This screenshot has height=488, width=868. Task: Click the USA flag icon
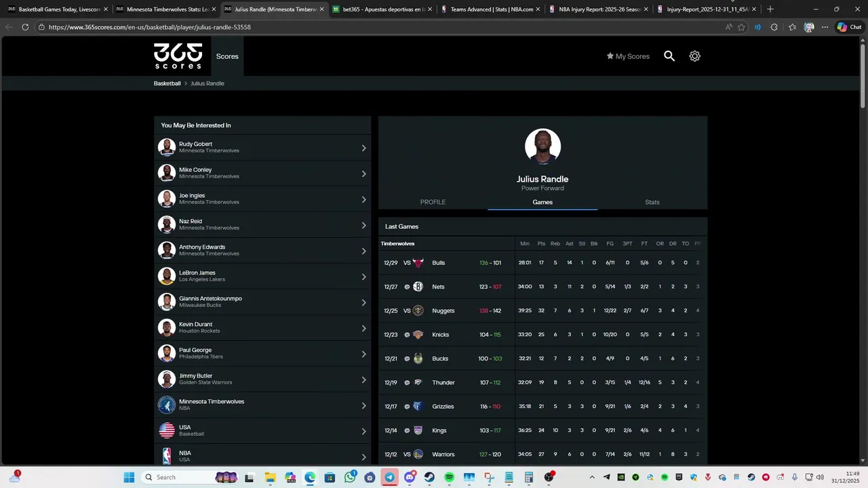click(x=167, y=430)
